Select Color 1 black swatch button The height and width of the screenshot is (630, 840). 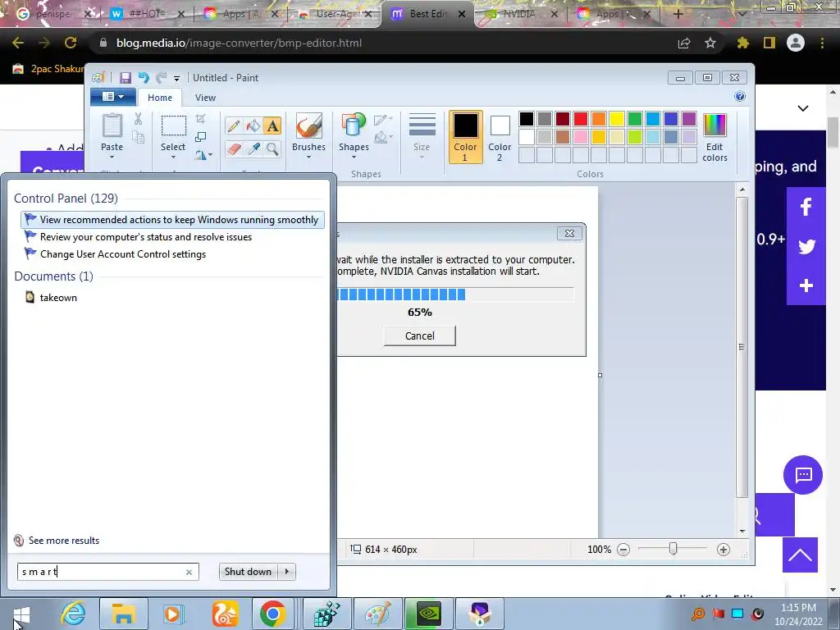(x=465, y=137)
